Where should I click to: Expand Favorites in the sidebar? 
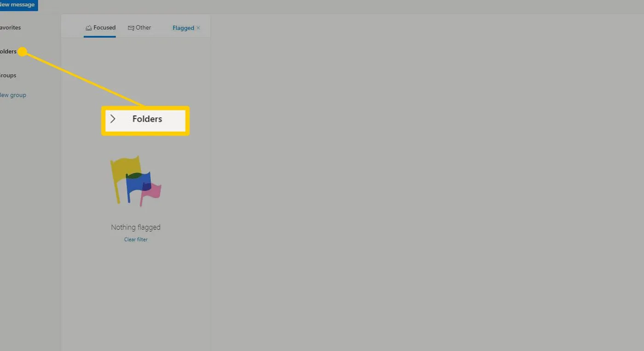(x=10, y=27)
